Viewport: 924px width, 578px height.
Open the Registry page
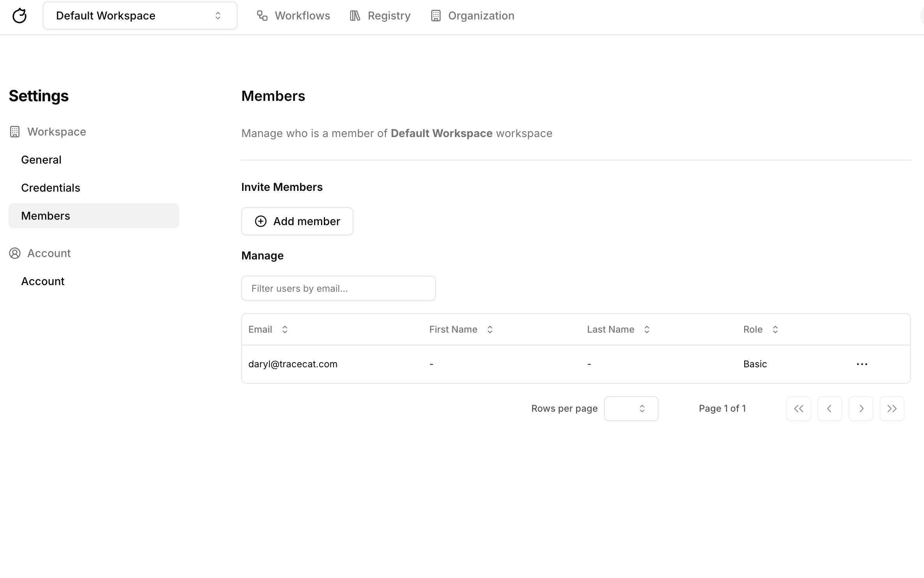[x=380, y=16]
